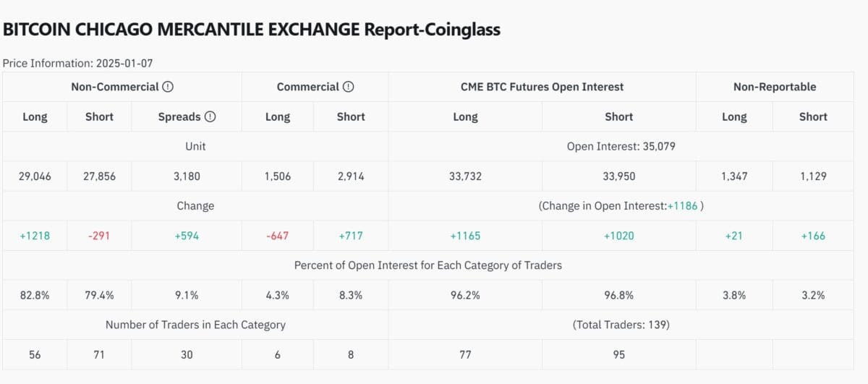Select the 96.8% short percentage cell
The image size is (868, 384).
pyautogui.click(x=618, y=295)
